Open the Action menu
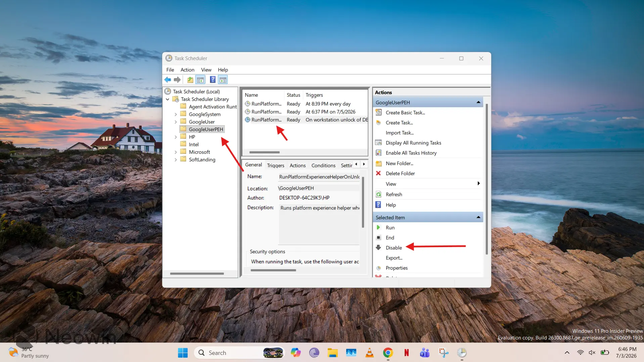 (x=187, y=70)
